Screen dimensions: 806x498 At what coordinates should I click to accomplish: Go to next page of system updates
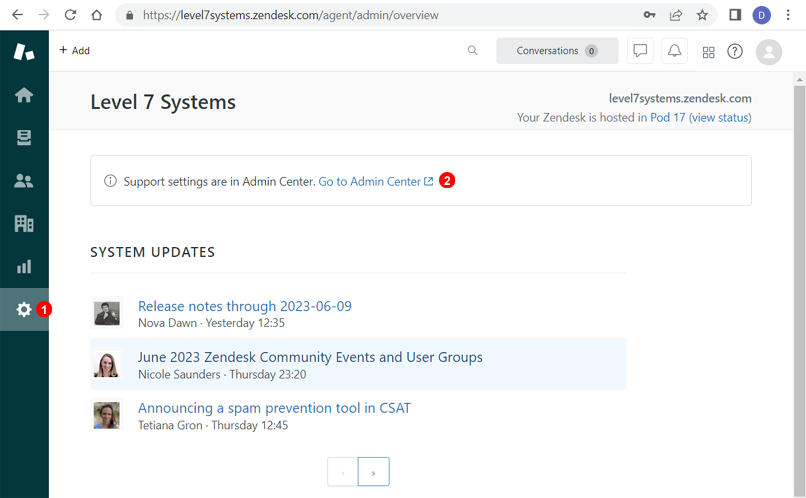point(374,472)
